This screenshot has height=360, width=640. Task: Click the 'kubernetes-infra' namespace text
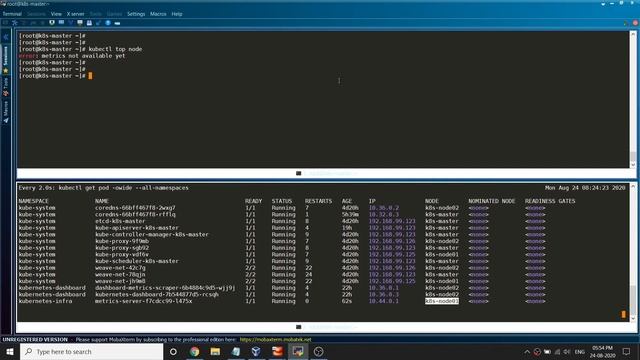[45, 301]
